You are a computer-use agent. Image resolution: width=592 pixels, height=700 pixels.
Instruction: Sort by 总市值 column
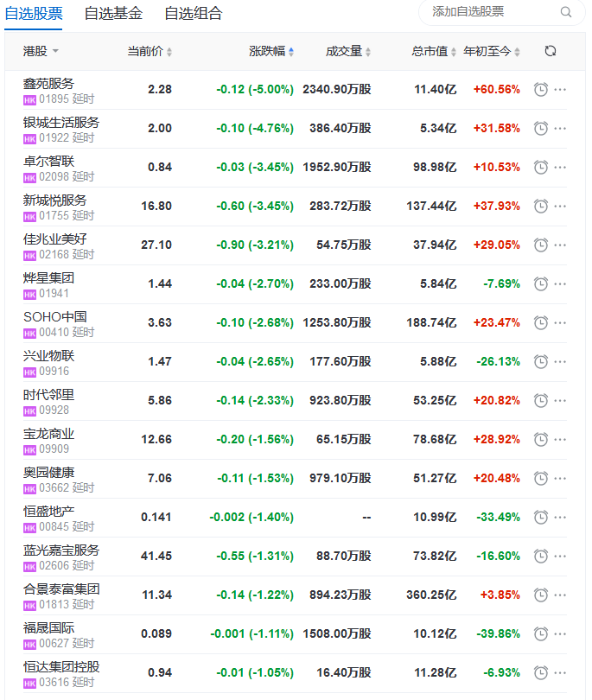coord(434,51)
